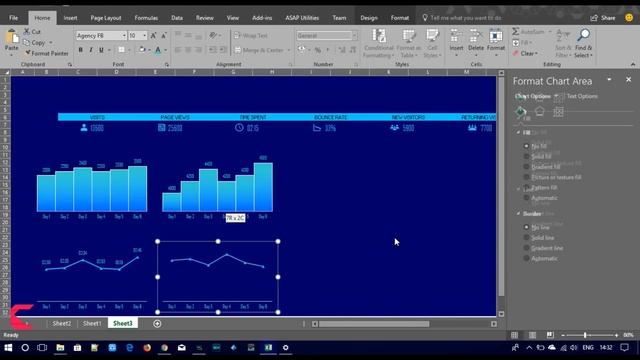This screenshot has height=360, width=640.
Task: Click the Fill Color bucket icon
Action: pyautogui.click(x=142, y=50)
